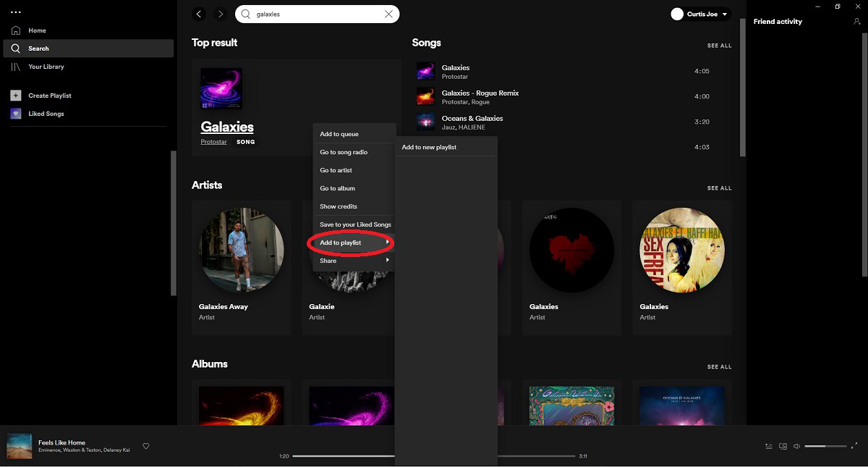The width and height of the screenshot is (868, 467).
Task: Click the Create Playlist plus icon
Action: [14, 95]
